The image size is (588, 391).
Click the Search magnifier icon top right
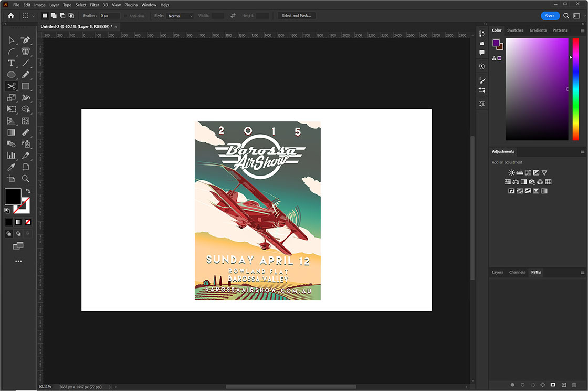[x=566, y=16]
